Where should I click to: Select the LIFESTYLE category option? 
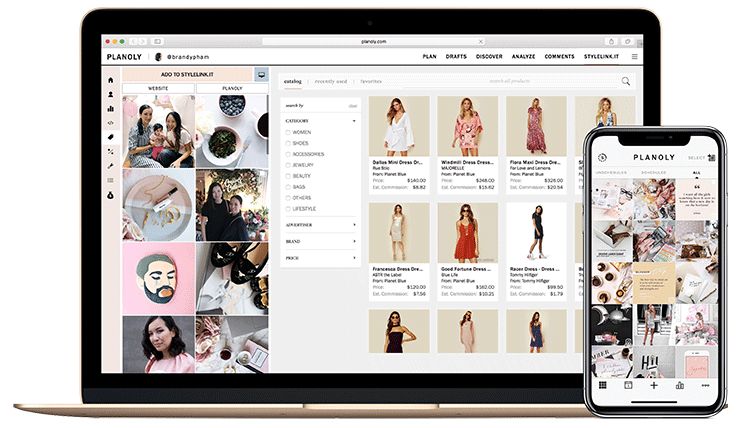[x=301, y=209]
